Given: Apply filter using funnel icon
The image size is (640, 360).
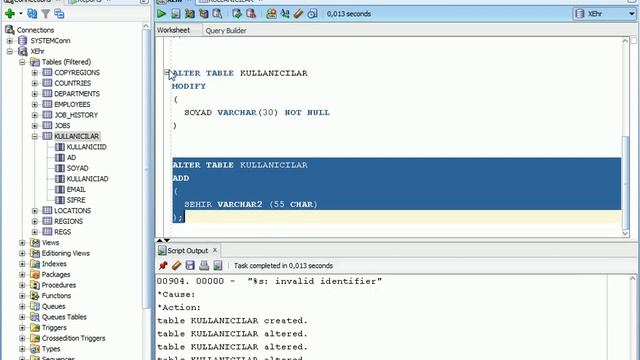Looking at the screenshot, I should [x=46, y=14].
